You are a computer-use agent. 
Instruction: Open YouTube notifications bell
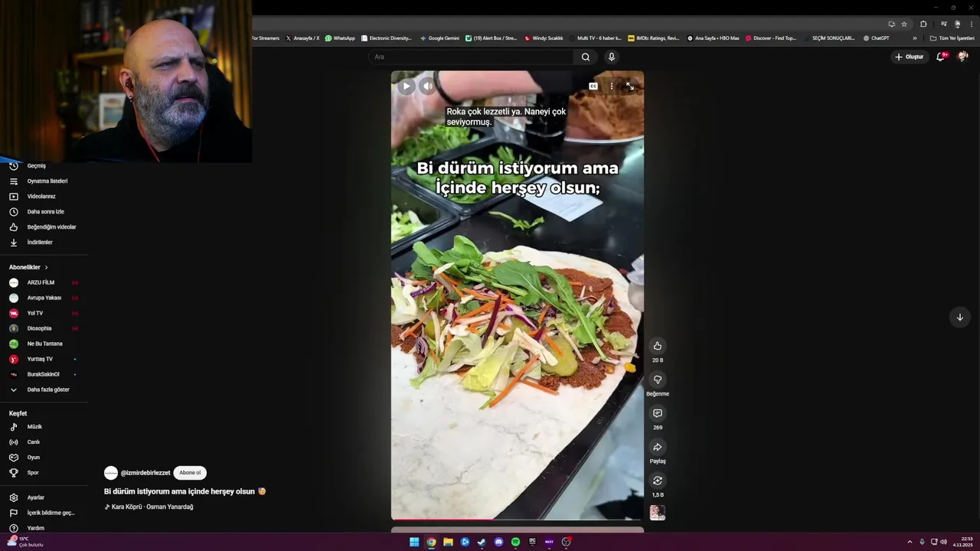click(941, 57)
